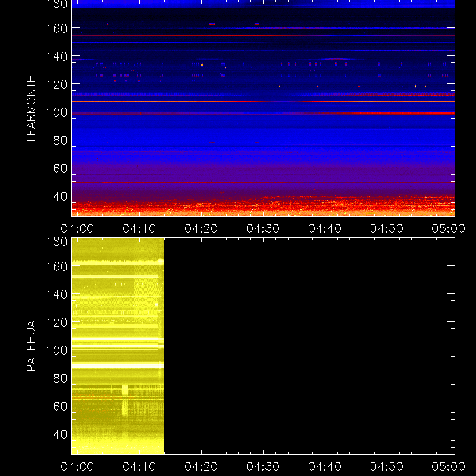
Task: Click 05:00 time label under Learmonth plot
Action: (x=449, y=228)
